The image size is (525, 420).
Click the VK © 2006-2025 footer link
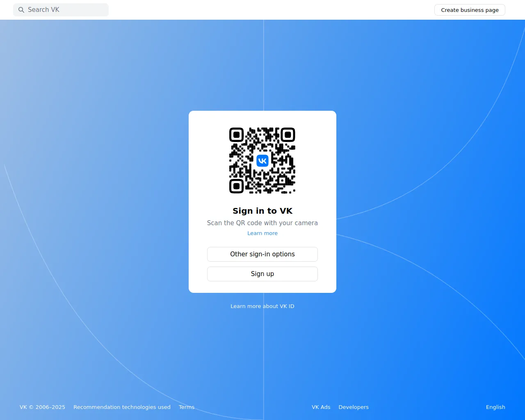click(42, 407)
